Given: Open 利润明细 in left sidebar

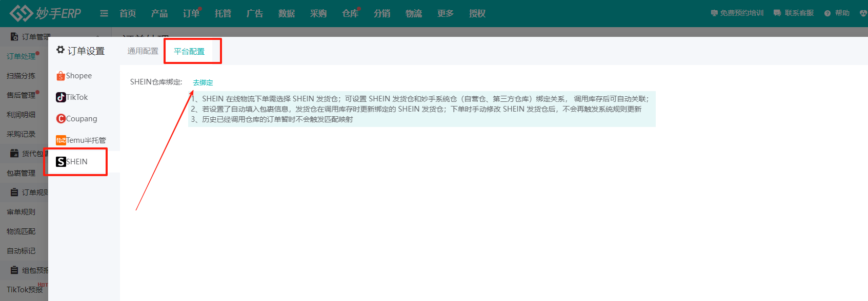Looking at the screenshot, I should (x=21, y=115).
